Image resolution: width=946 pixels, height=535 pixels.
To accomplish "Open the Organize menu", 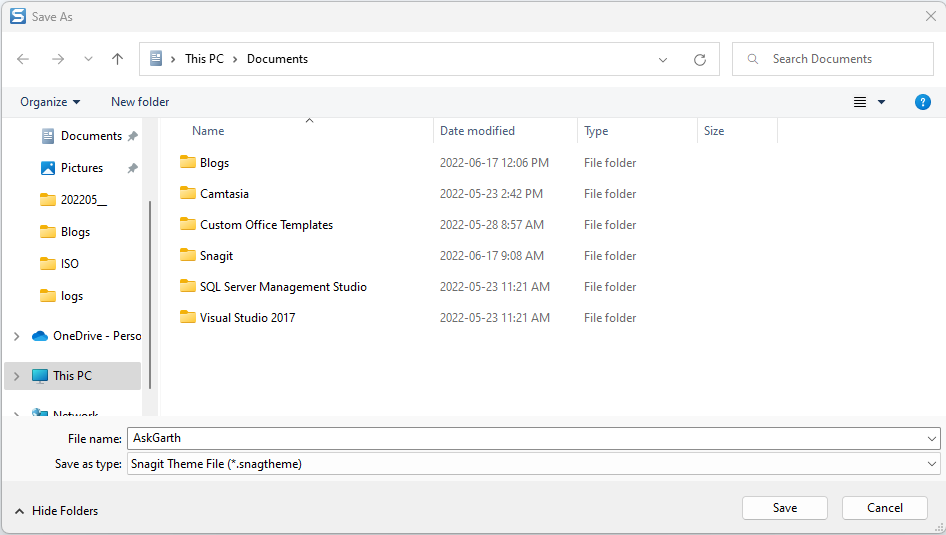I will (50, 102).
